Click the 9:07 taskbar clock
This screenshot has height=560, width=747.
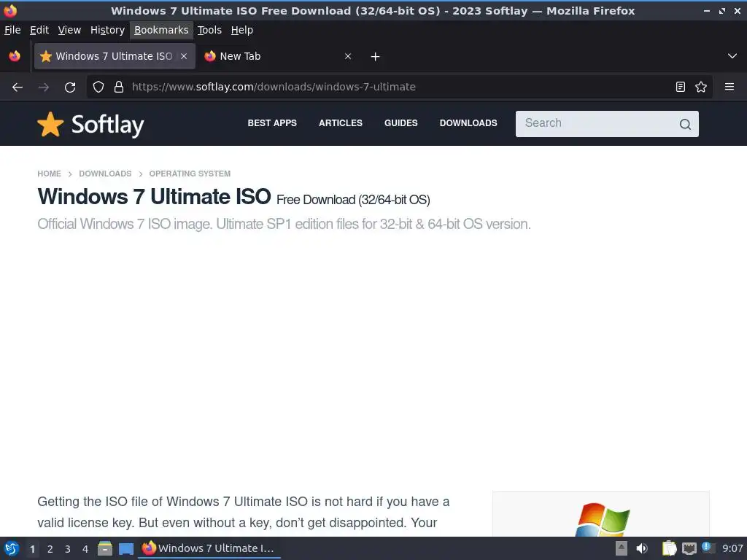coord(732,548)
